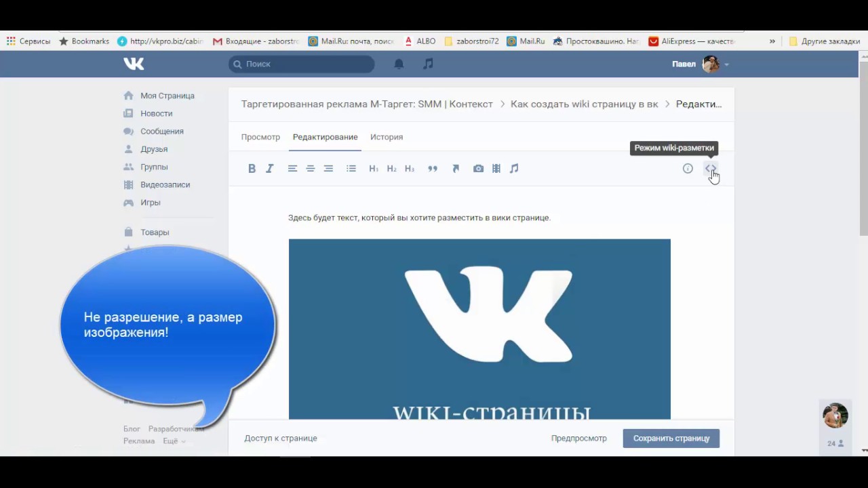The width and height of the screenshot is (868, 488).
Task: Open the Блог footer link
Action: coord(132,429)
